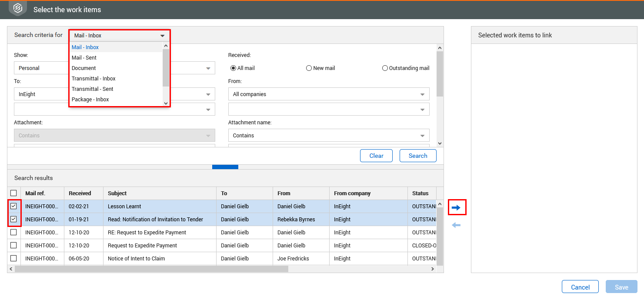
Task: Click the horizontal scrollbar below search results
Action: coord(152,269)
